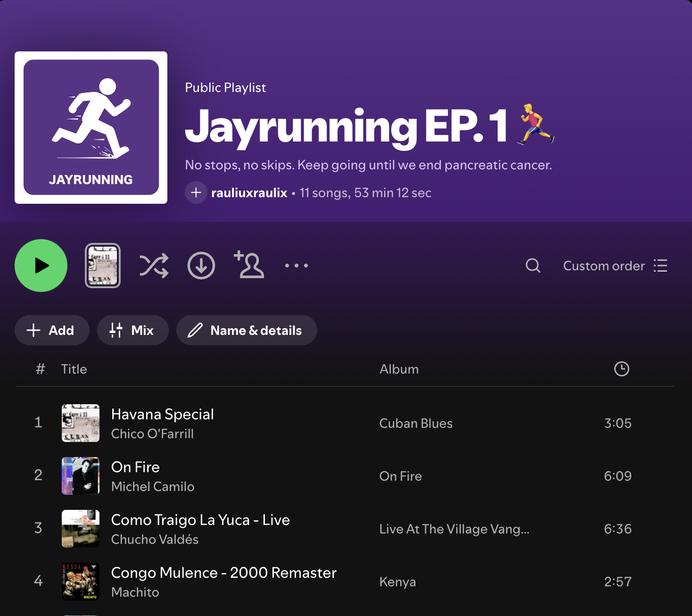Click the # column header
The image size is (692, 616).
coord(41,369)
